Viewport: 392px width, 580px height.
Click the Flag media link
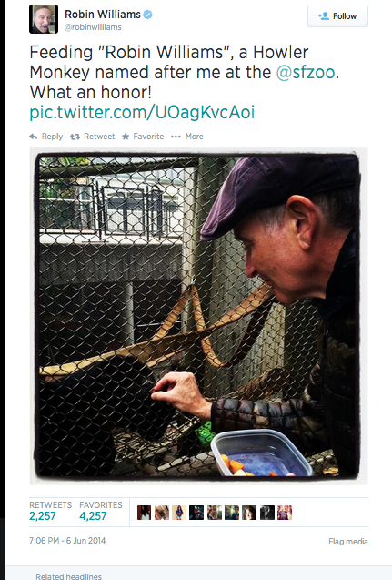click(x=348, y=542)
